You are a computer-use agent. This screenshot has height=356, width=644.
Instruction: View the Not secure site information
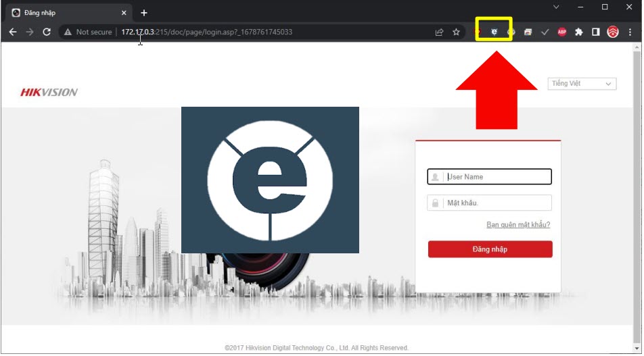(x=88, y=32)
